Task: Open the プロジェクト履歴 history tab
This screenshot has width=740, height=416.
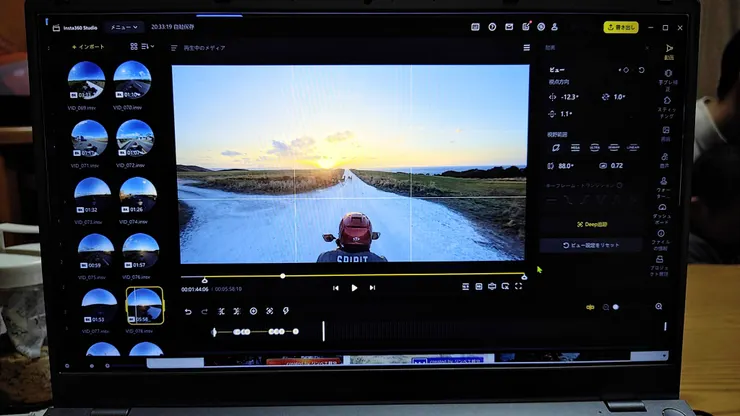Action: tap(660, 266)
